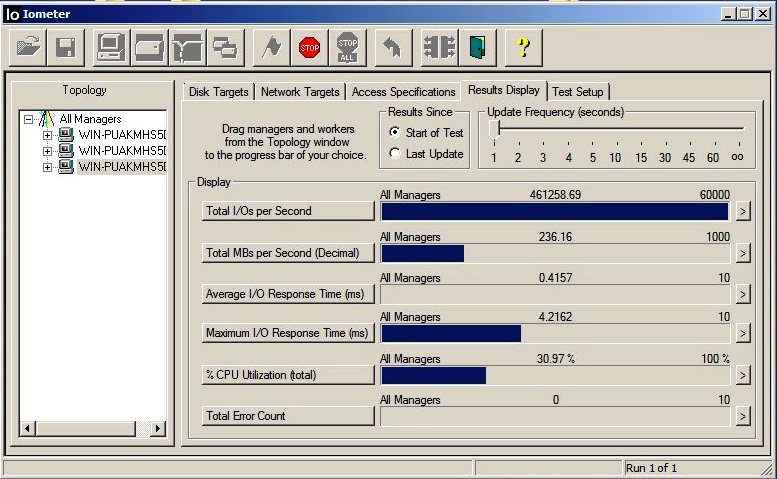Open Help with the question mark icon
The height and width of the screenshot is (479, 777).
click(x=522, y=47)
